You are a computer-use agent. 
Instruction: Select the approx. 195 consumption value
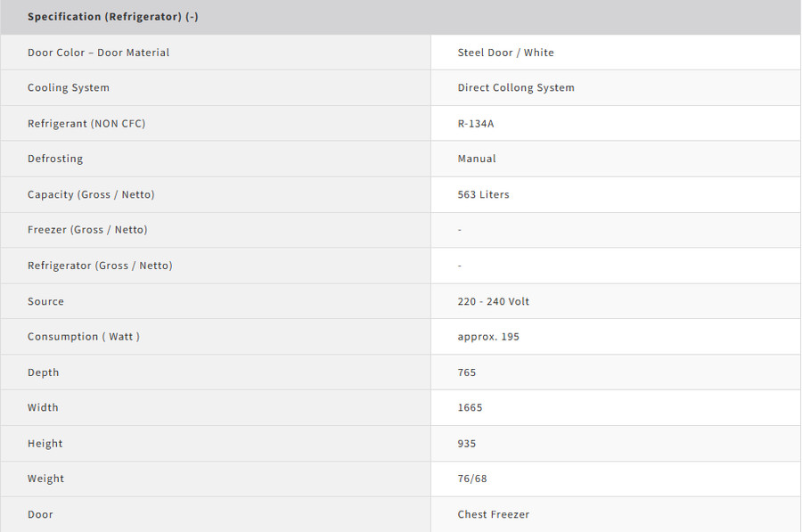[x=488, y=337]
